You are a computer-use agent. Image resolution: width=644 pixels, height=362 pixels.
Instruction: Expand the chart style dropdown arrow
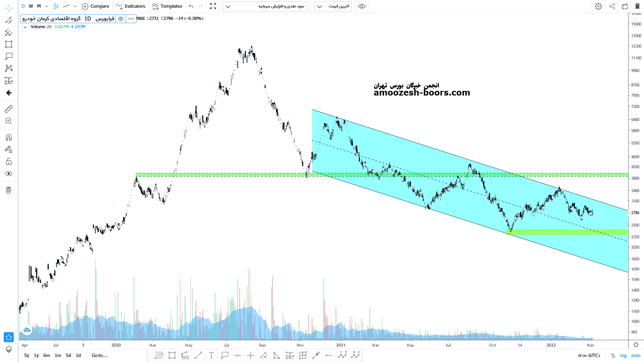[x=75, y=6]
